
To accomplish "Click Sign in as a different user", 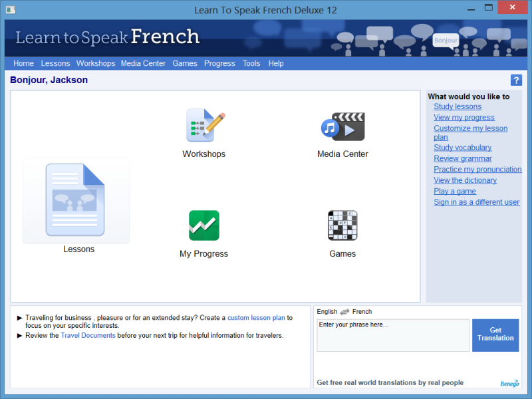I will (x=476, y=202).
